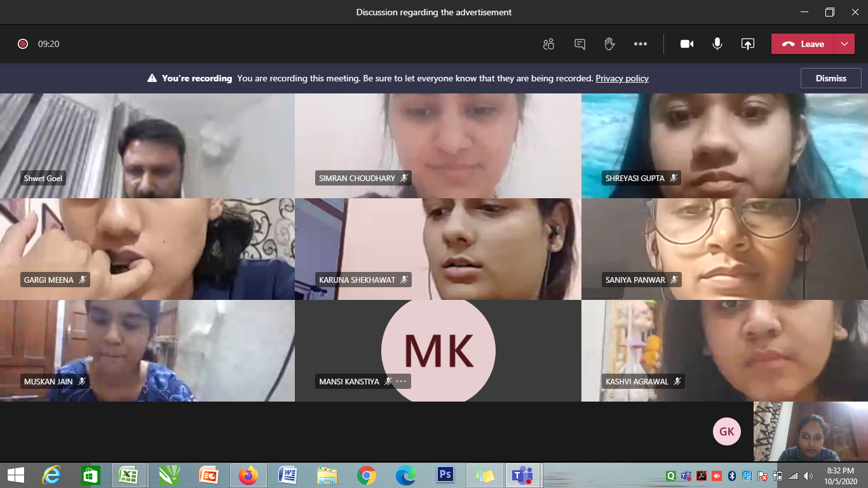This screenshot has height=488, width=868.
Task: Open the Windows Start menu
Action: tap(16, 475)
